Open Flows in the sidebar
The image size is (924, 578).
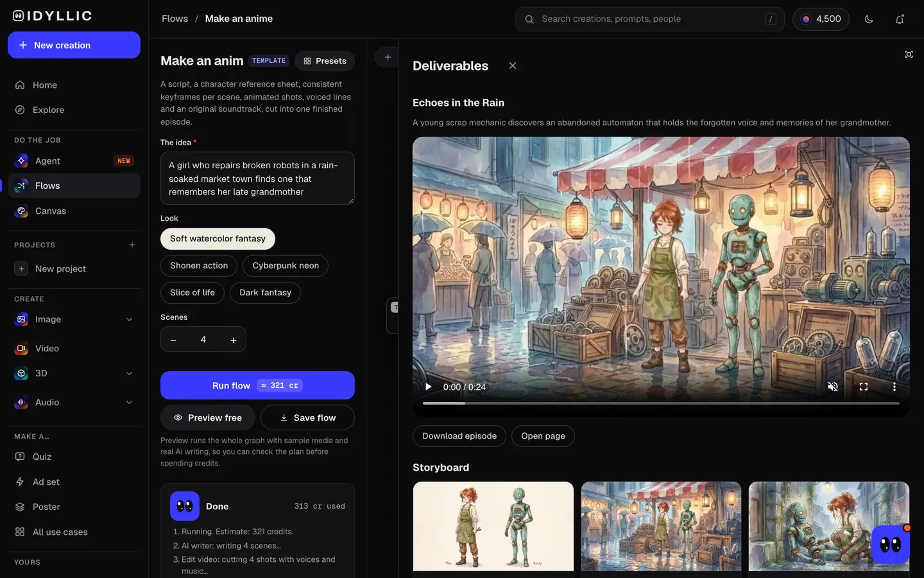pyautogui.click(x=74, y=186)
